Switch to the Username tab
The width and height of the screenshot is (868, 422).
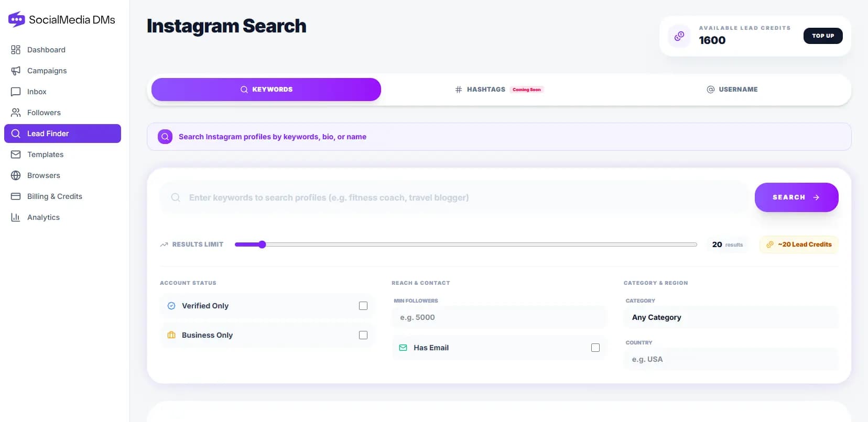point(732,90)
